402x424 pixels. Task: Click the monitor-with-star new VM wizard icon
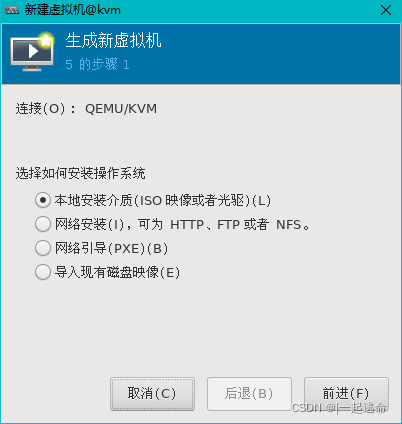pos(32,51)
